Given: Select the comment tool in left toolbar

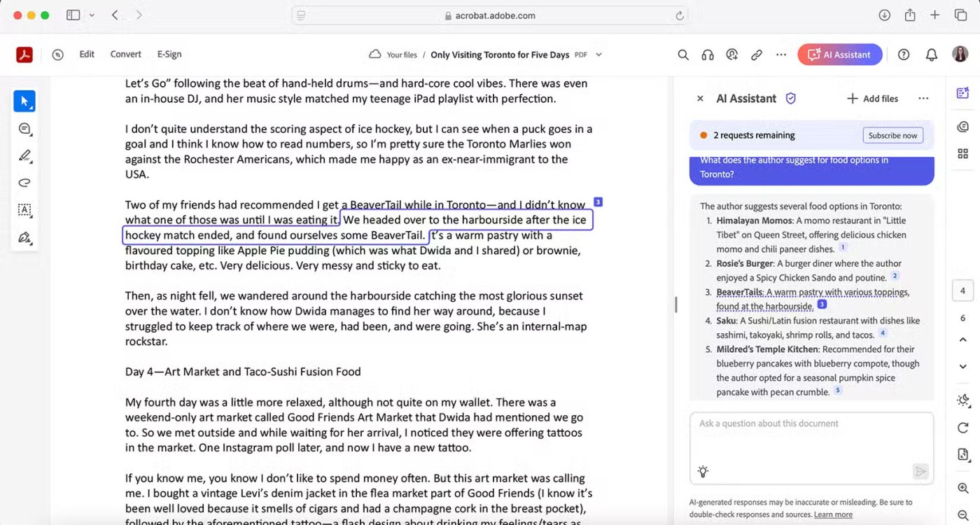Looking at the screenshot, I should click(24, 129).
